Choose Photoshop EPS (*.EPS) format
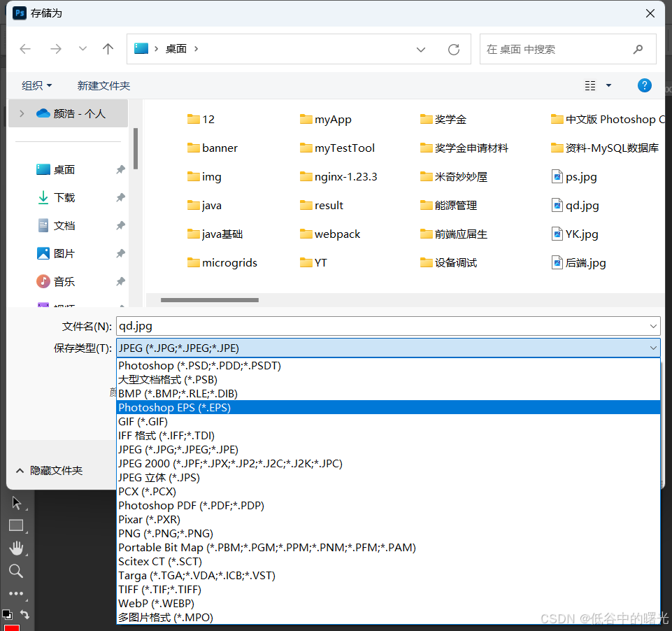The image size is (672, 631). [x=388, y=408]
